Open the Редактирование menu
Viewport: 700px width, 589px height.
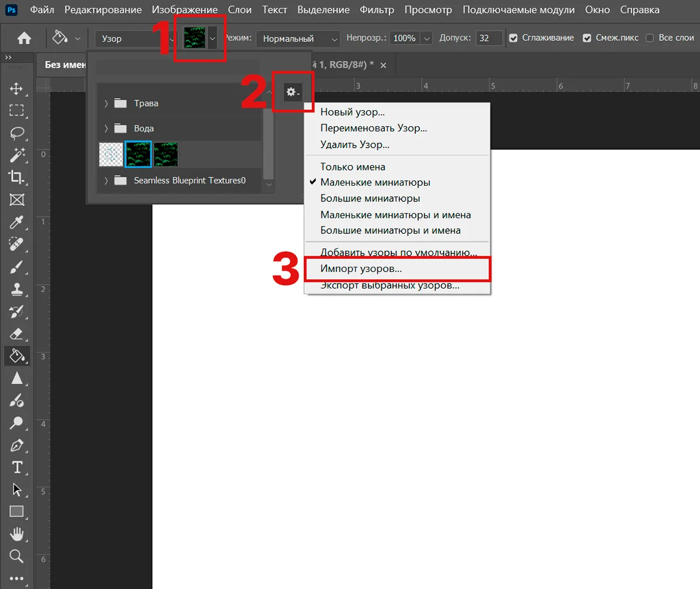click(x=103, y=10)
